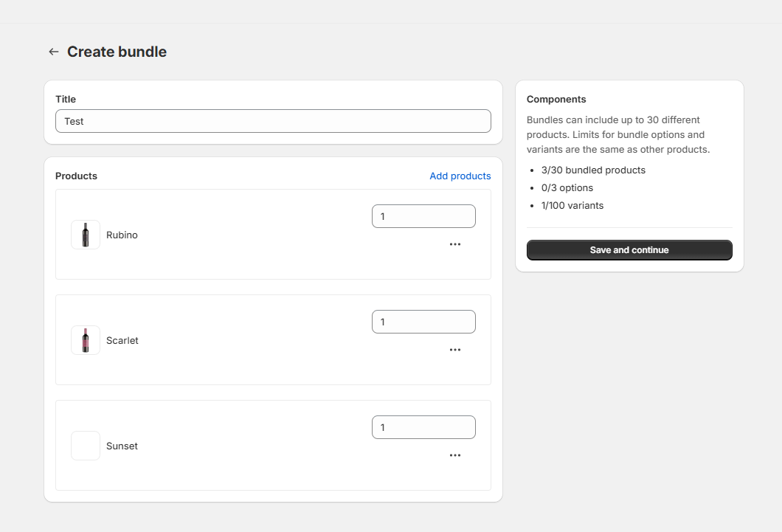Select the Sunset product name
This screenshot has width=782, height=532.
coord(122,446)
